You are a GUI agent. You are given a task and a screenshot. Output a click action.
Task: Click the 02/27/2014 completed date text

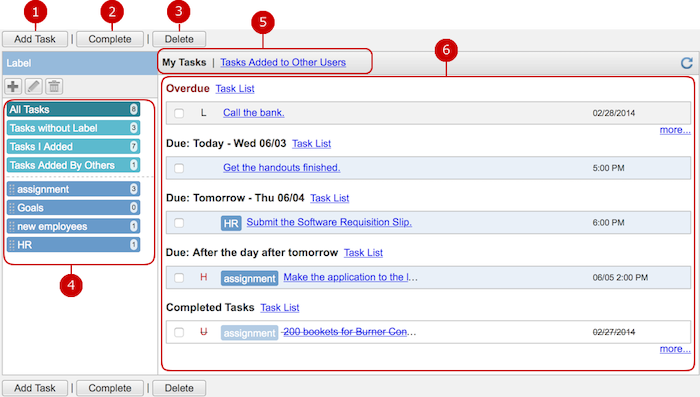coord(614,332)
